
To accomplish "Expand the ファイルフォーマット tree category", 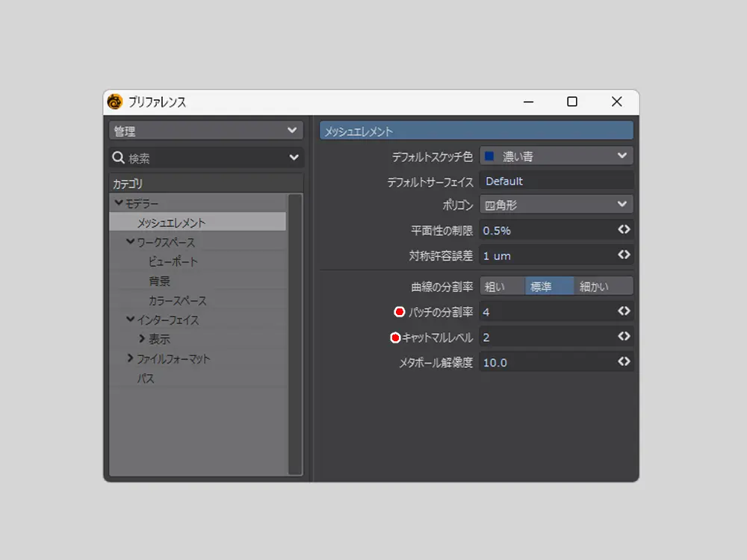I will click(131, 359).
